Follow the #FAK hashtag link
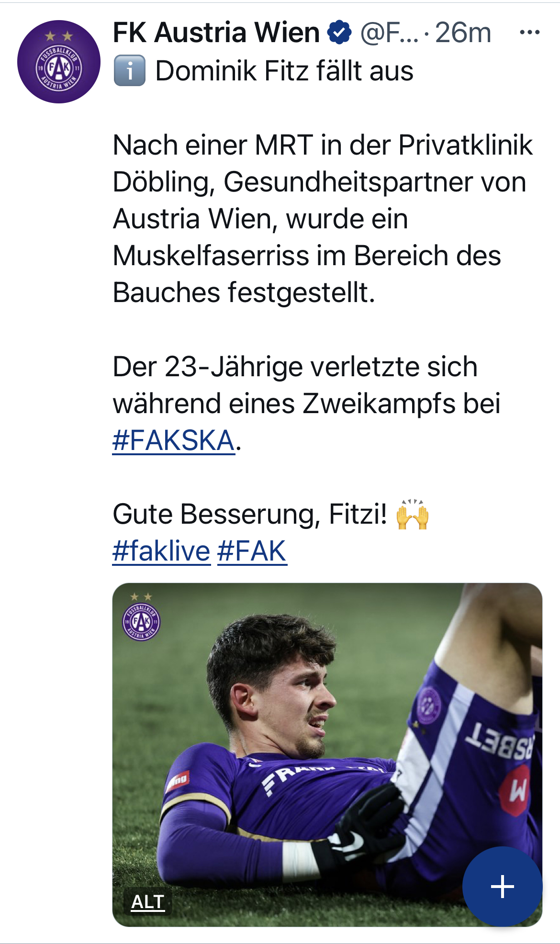Viewport: 560px width, 944px height. 252,551
